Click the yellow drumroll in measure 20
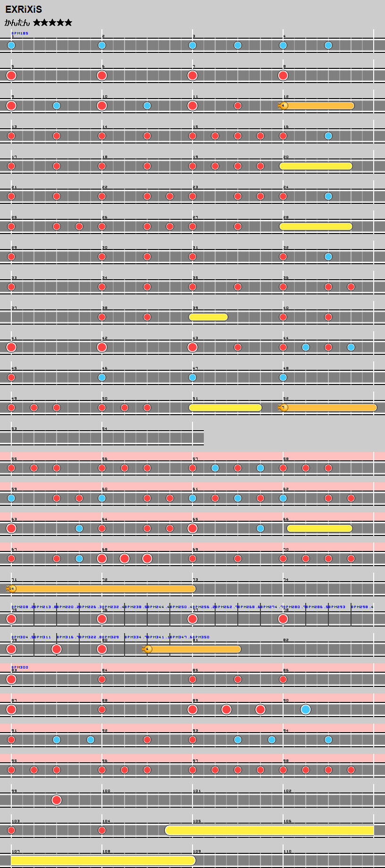The image size is (385, 868). 316,166
